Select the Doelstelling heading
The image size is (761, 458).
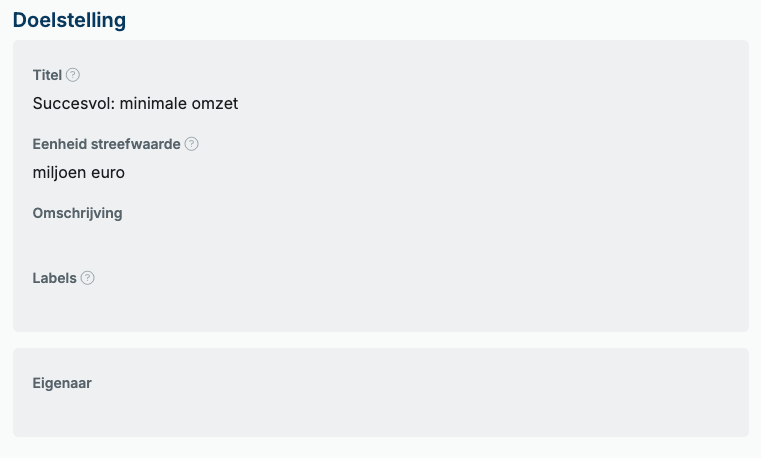click(69, 20)
